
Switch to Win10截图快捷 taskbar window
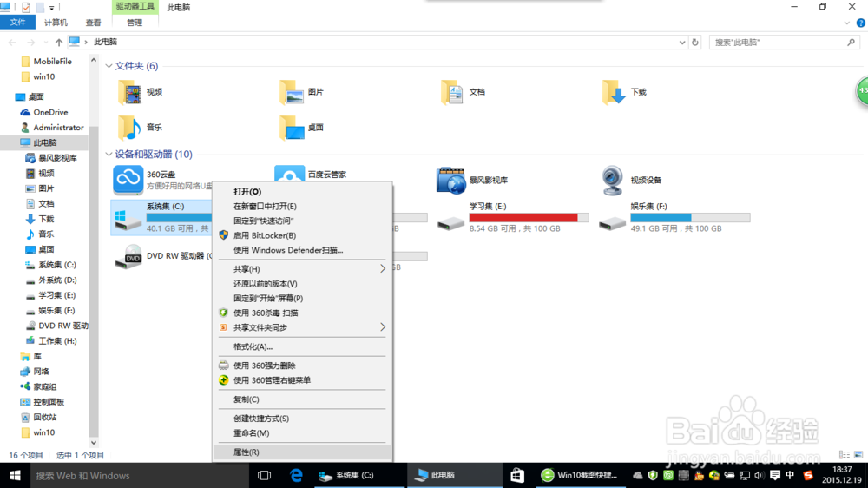[581, 475]
